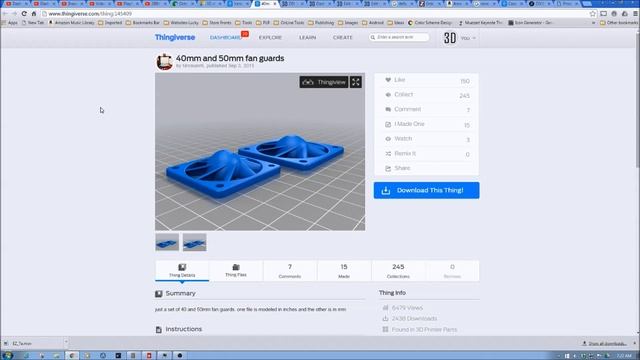Toggle the Watch eye icon
This screenshot has height=360, width=640.
388,139
